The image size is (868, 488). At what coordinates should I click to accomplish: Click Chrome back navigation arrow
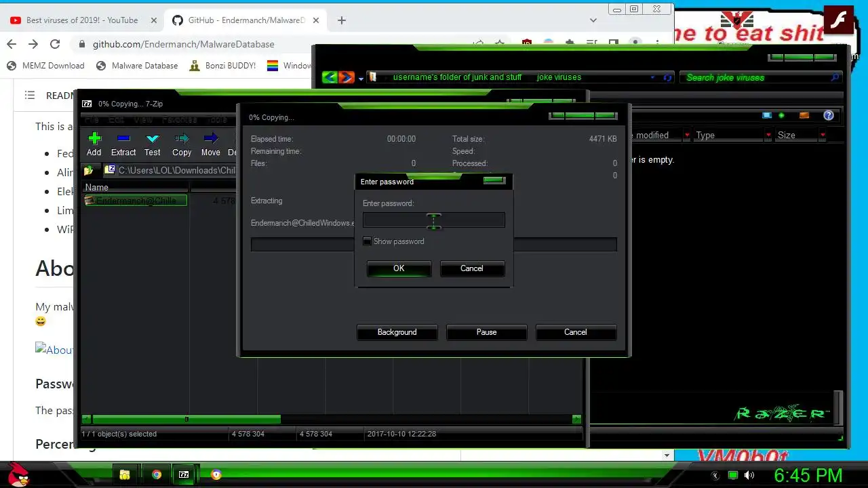click(12, 44)
